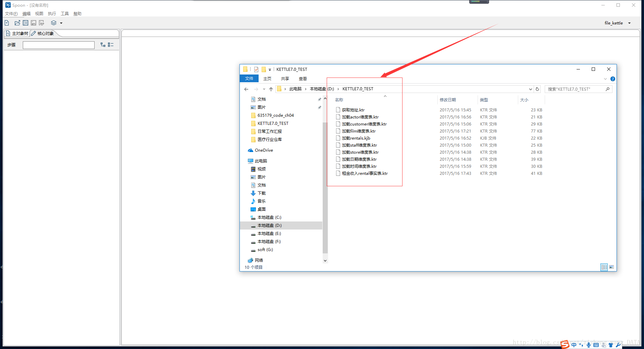The image size is (644, 349).
Task: Switch to the 主对象树 tab
Action: point(17,34)
